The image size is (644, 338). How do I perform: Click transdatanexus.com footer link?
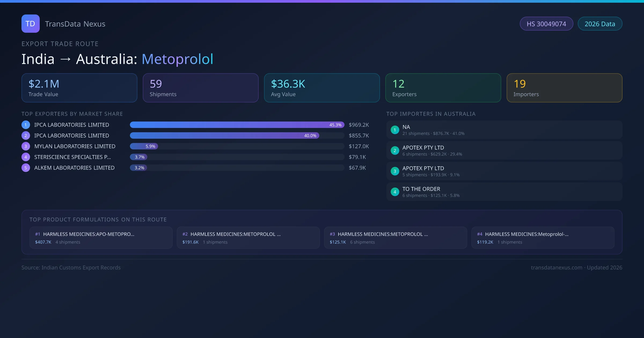click(x=557, y=267)
